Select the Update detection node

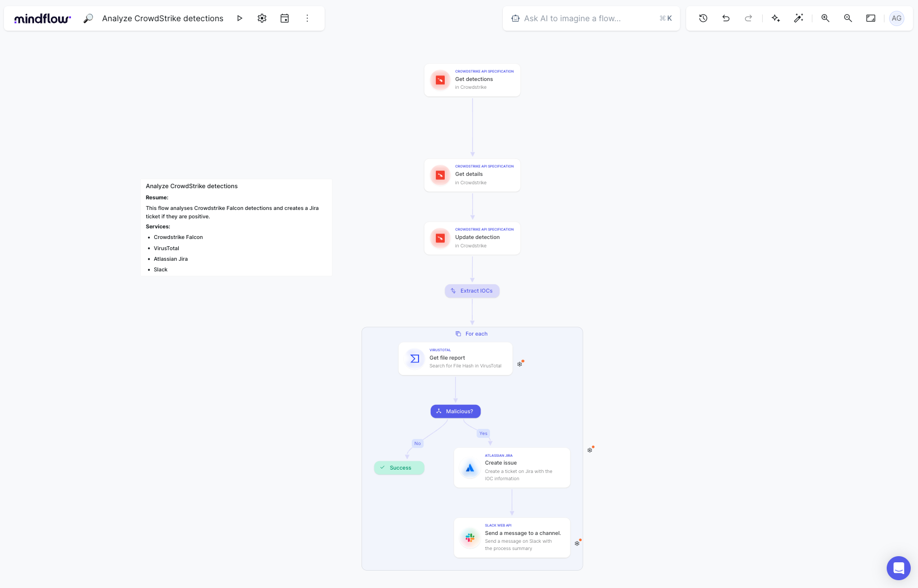coord(472,238)
